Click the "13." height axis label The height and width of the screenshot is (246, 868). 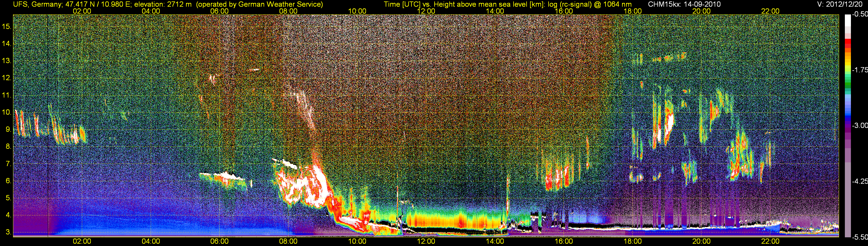tap(7, 61)
